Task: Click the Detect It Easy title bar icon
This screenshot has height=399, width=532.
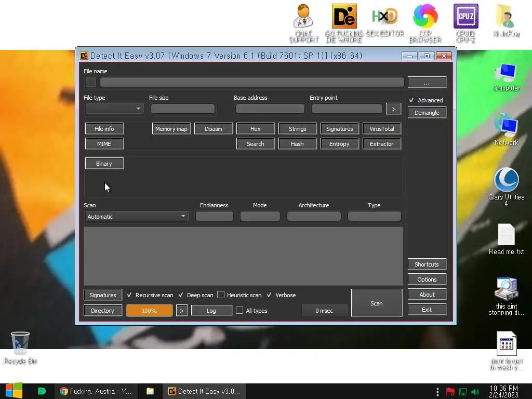Action: pyautogui.click(x=84, y=56)
